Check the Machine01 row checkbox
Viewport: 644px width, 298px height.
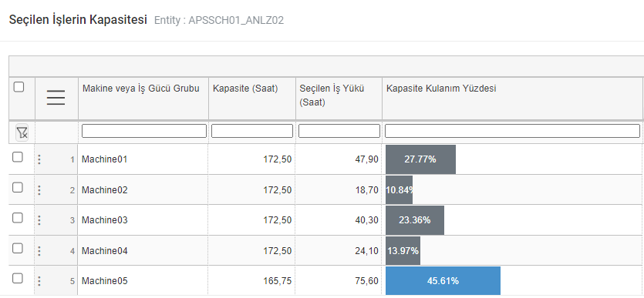(18, 157)
